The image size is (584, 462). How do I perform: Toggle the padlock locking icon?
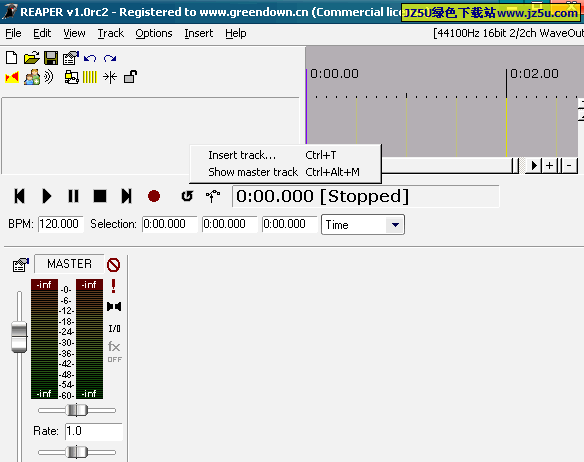tap(130, 77)
